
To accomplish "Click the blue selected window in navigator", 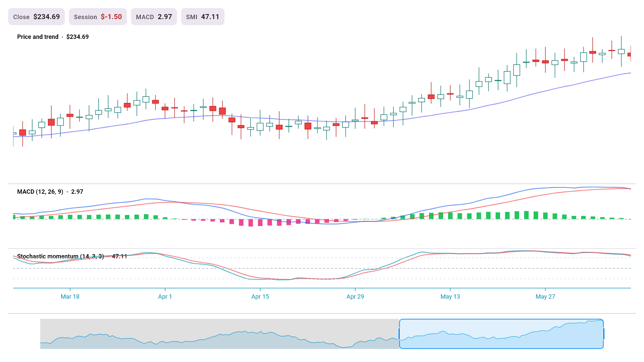I will 501,334.
